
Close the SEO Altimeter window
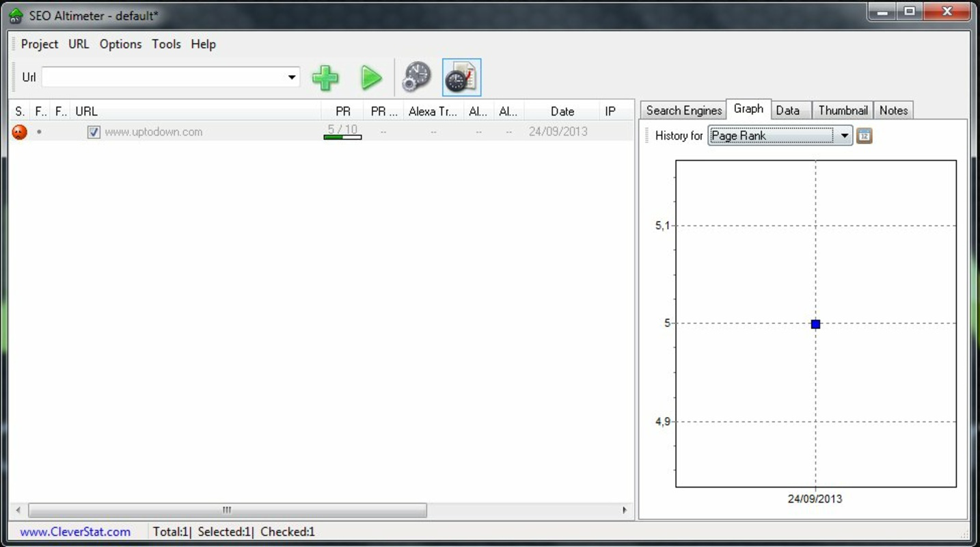tap(947, 11)
